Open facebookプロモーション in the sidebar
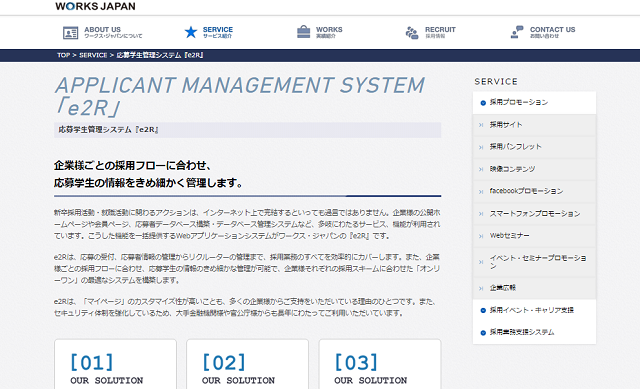 (534, 191)
